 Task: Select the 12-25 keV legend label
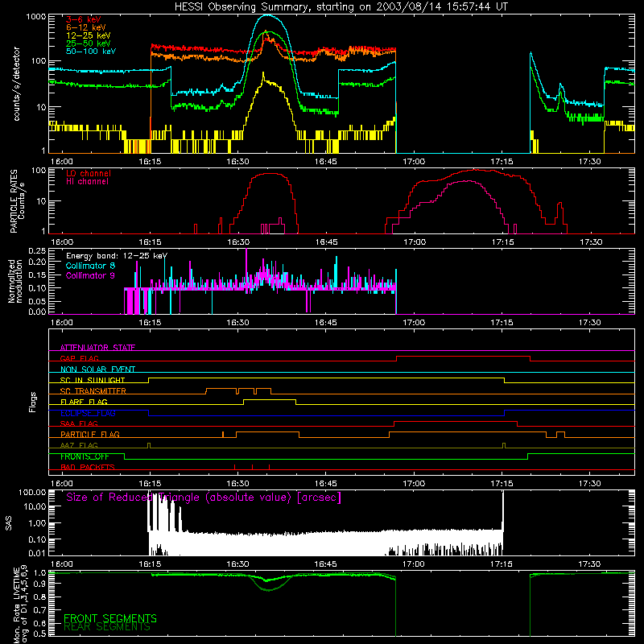[89, 35]
